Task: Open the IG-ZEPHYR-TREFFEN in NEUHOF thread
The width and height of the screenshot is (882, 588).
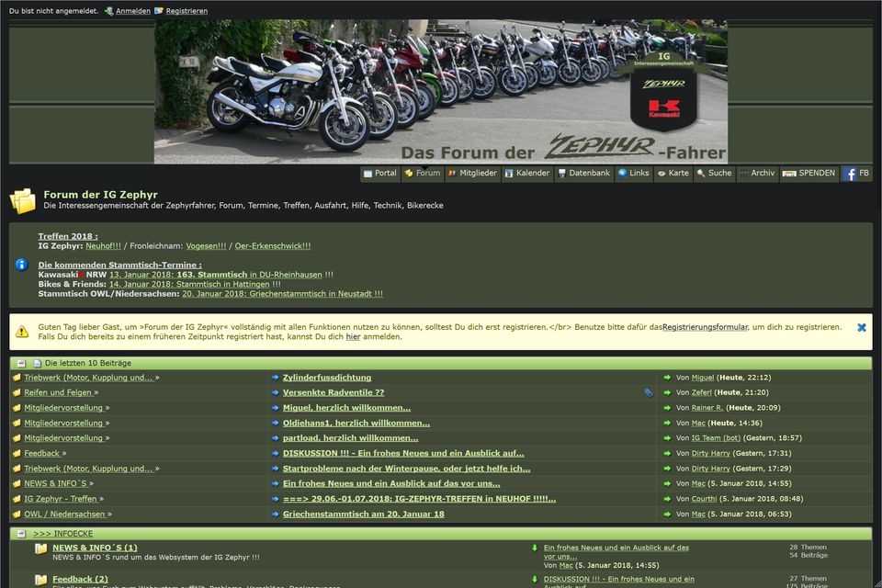Action: click(x=419, y=499)
